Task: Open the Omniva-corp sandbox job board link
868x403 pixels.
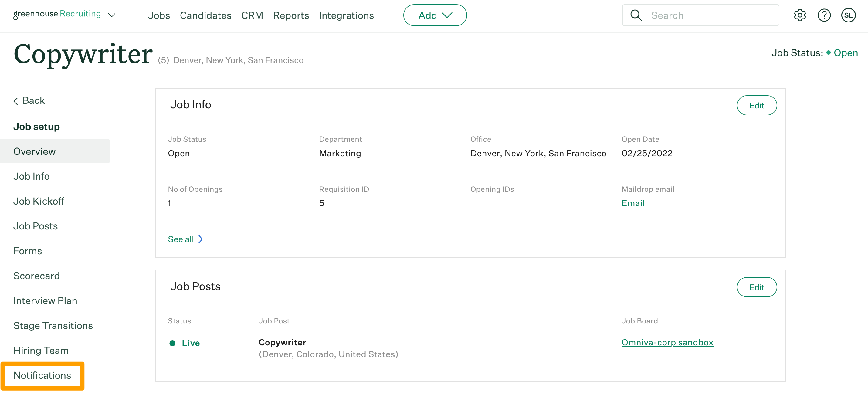Action: [667, 342]
